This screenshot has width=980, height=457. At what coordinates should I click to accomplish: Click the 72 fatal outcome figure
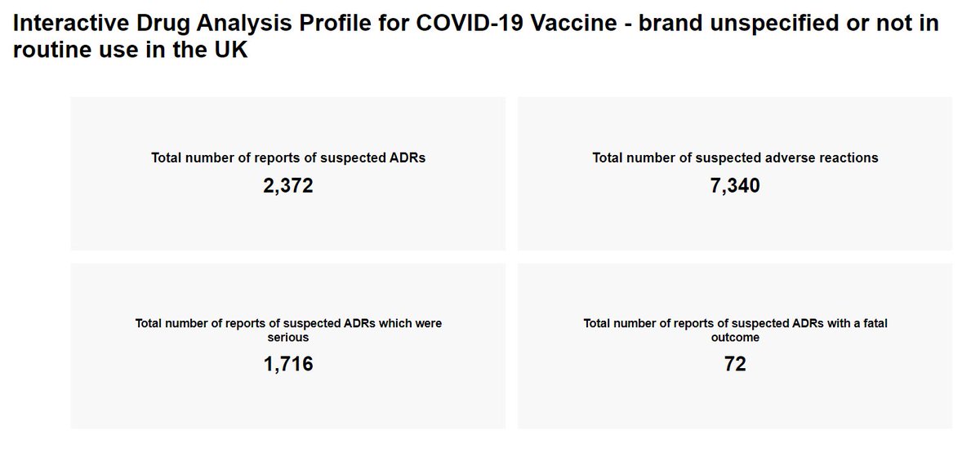coord(735,364)
